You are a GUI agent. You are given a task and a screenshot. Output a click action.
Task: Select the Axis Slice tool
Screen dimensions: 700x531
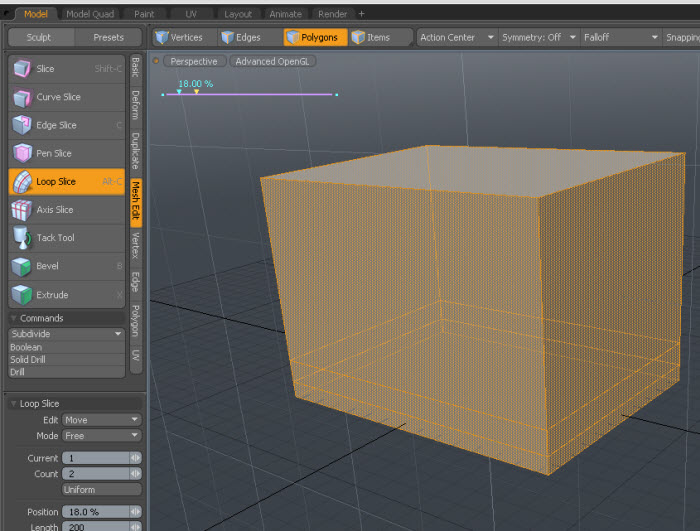55,210
